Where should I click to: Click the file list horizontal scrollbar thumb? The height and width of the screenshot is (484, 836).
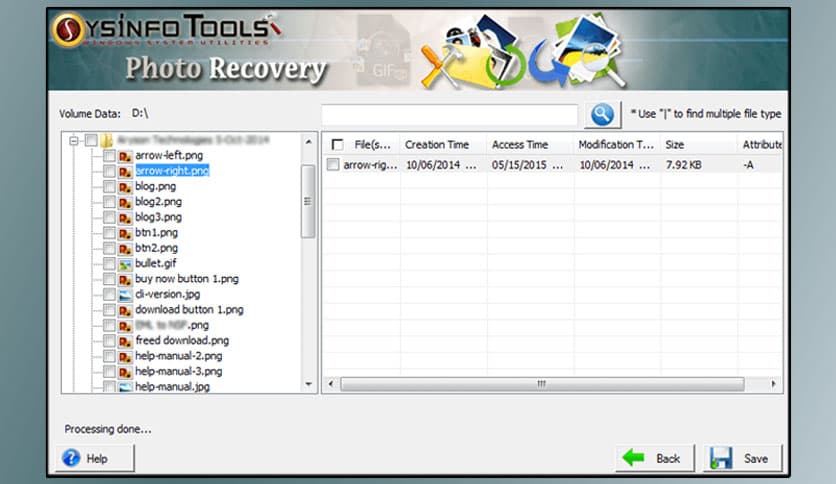[x=542, y=384]
